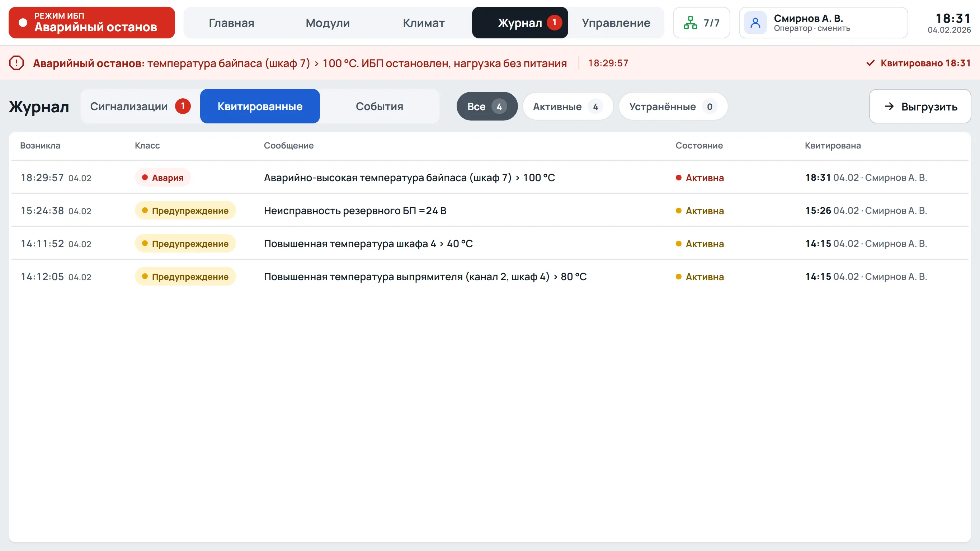The width and height of the screenshot is (980, 551).
Task: Click message Повышенная температура выпрямителя (канал 2, шкаф 4)
Action: (425, 277)
